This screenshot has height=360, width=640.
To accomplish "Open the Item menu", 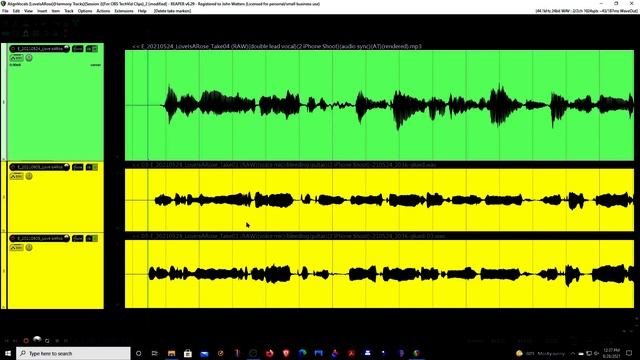I will click(x=56, y=11).
